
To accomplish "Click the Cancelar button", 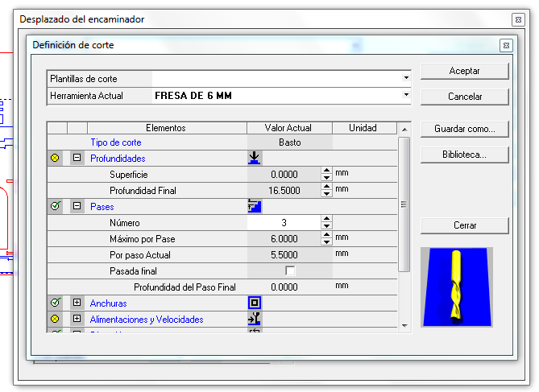I will click(x=464, y=97).
